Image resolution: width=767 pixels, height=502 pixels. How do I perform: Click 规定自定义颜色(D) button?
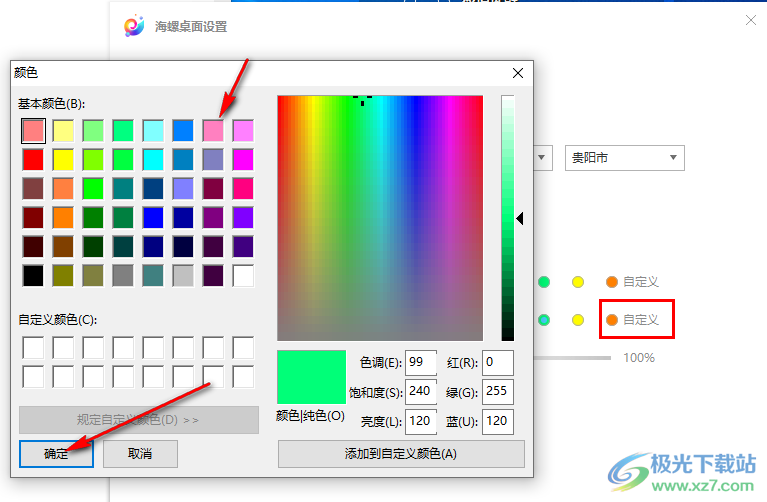click(139, 420)
